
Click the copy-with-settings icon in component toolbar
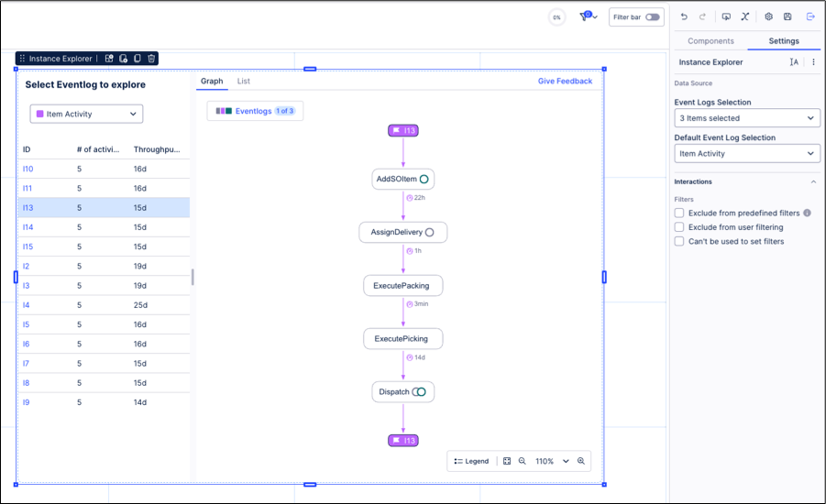coord(123,59)
